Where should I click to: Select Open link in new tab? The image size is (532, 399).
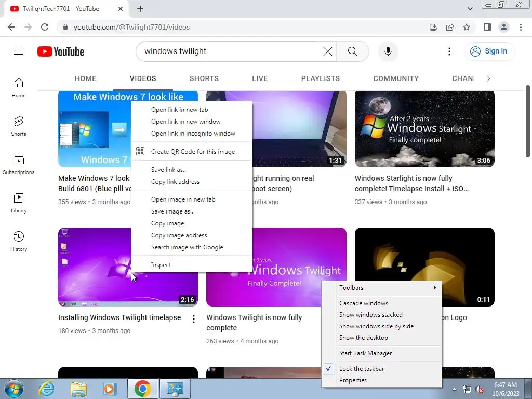point(192,110)
